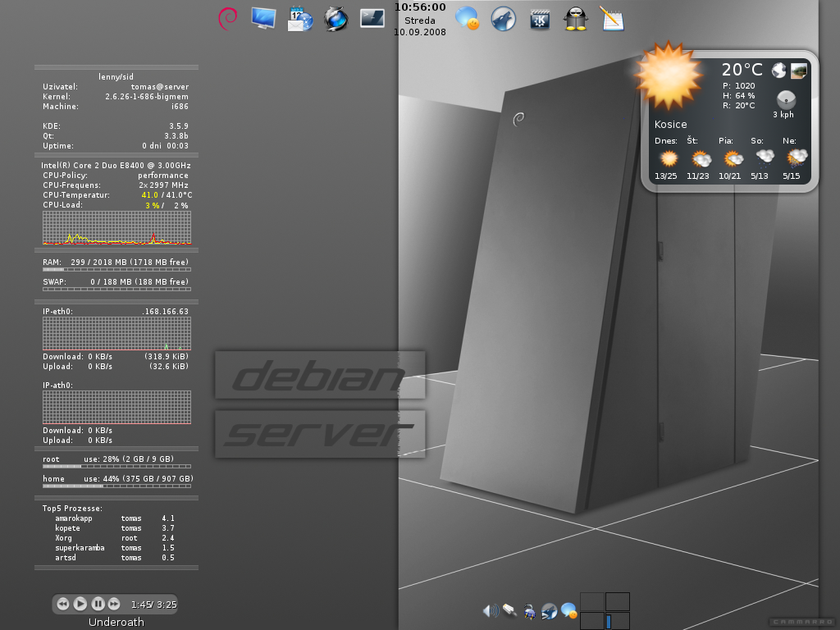
Task: Open the Kopete chat bubble tray icon
Action: tap(569, 611)
